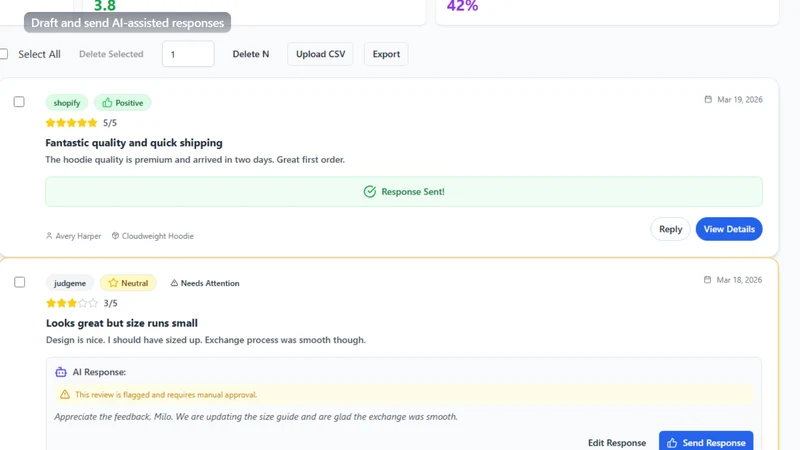Click the Delete Selected button

111,54
